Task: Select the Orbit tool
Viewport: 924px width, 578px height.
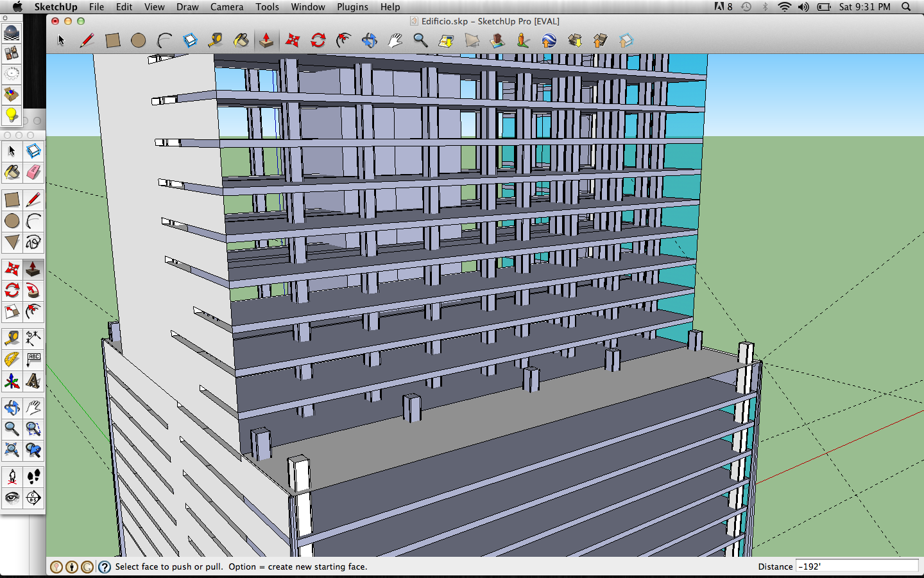Action: (x=12, y=407)
